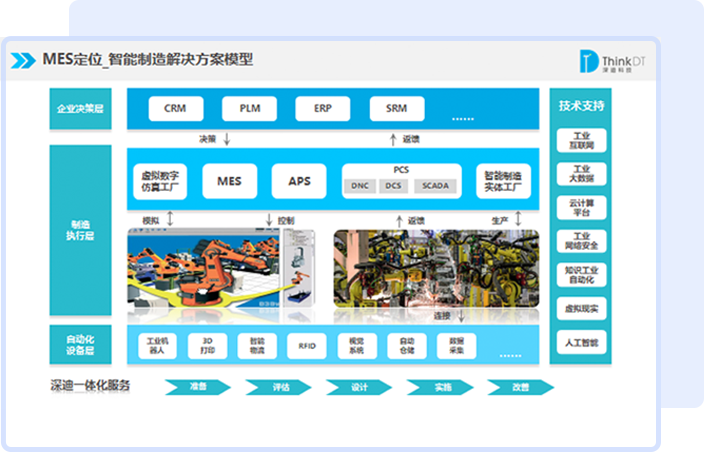
Task: Click the 生产 arrow label
Action: click(500, 220)
